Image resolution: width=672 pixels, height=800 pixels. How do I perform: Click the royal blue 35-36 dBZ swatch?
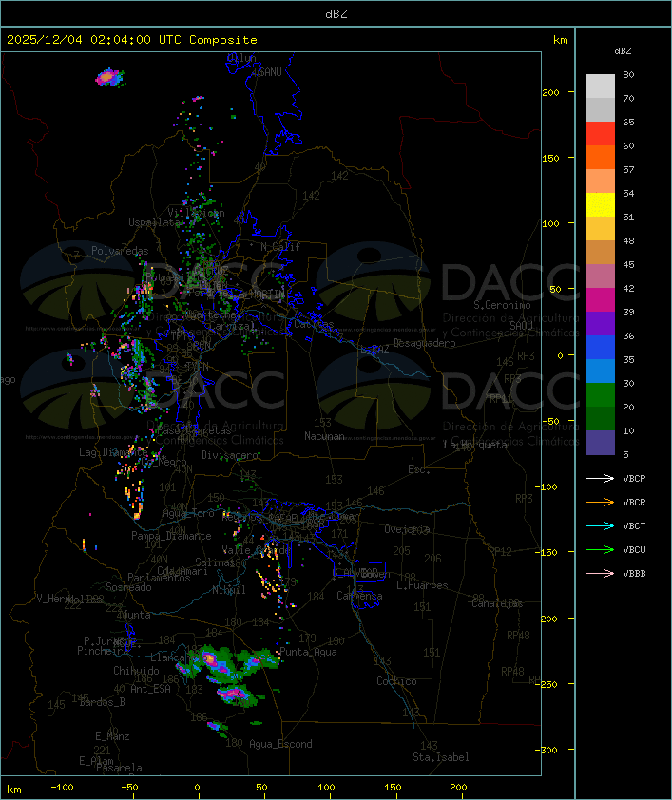pos(600,348)
